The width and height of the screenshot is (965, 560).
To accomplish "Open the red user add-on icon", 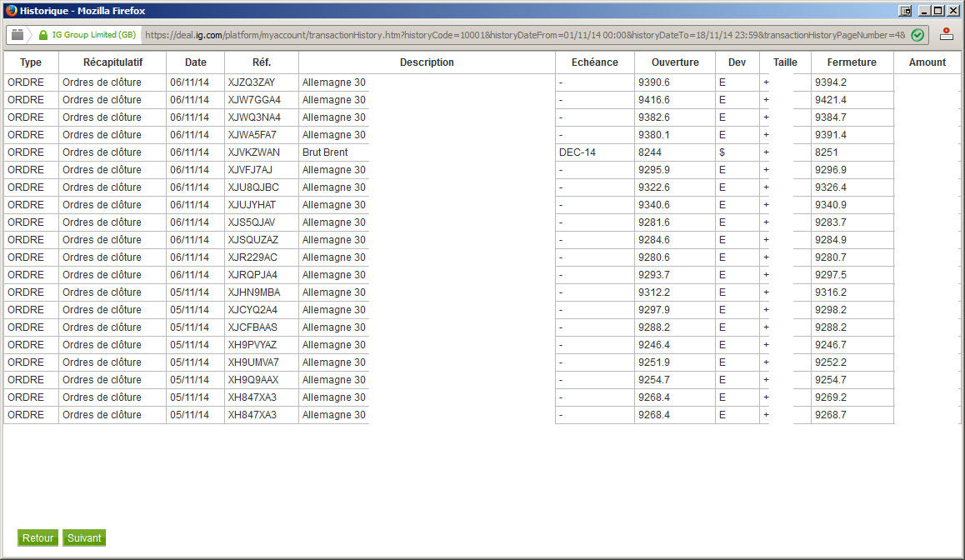I will pos(947,34).
